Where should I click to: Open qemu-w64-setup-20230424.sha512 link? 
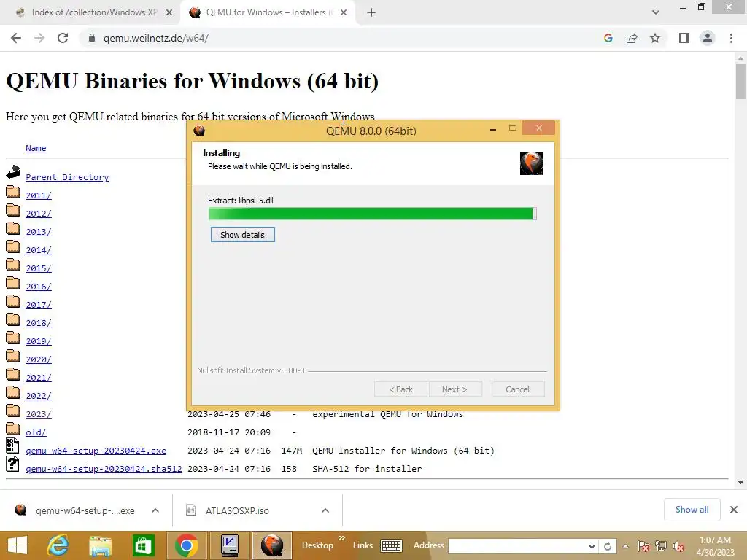(x=104, y=469)
